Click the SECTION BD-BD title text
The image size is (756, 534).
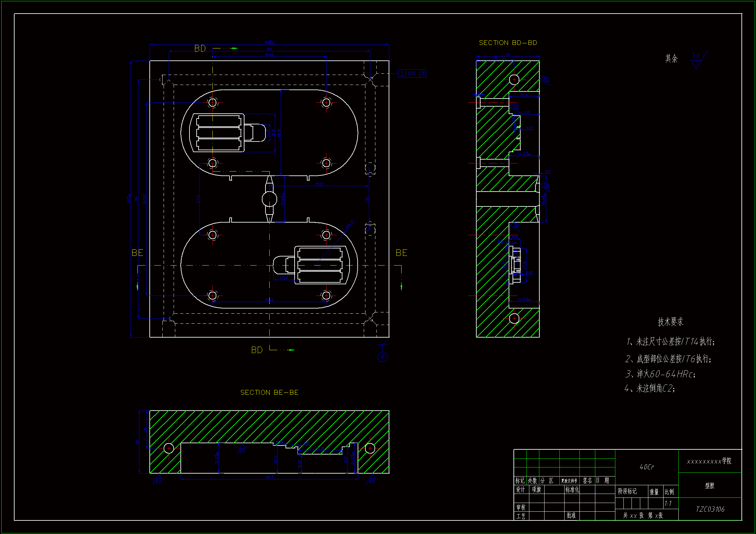[508, 43]
